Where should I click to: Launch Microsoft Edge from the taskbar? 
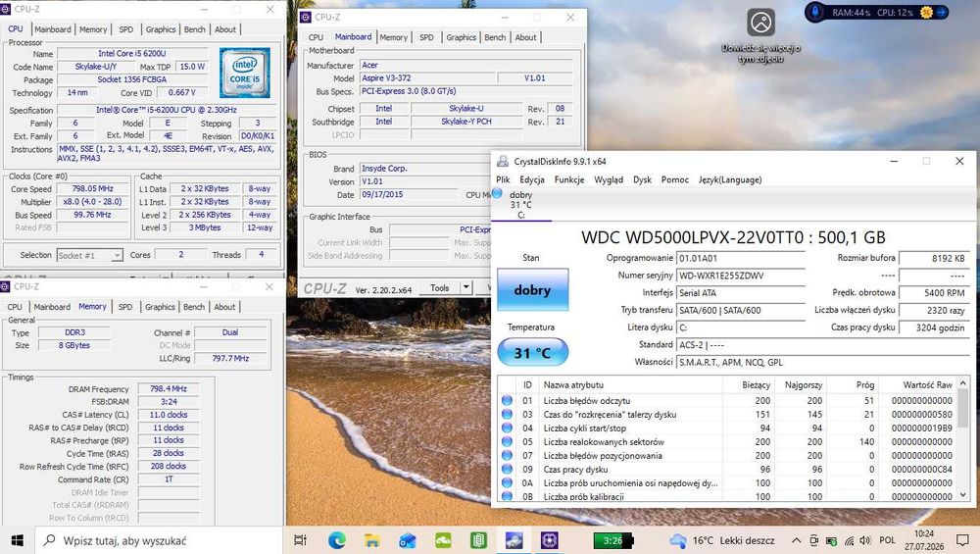click(x=337, y=540)
